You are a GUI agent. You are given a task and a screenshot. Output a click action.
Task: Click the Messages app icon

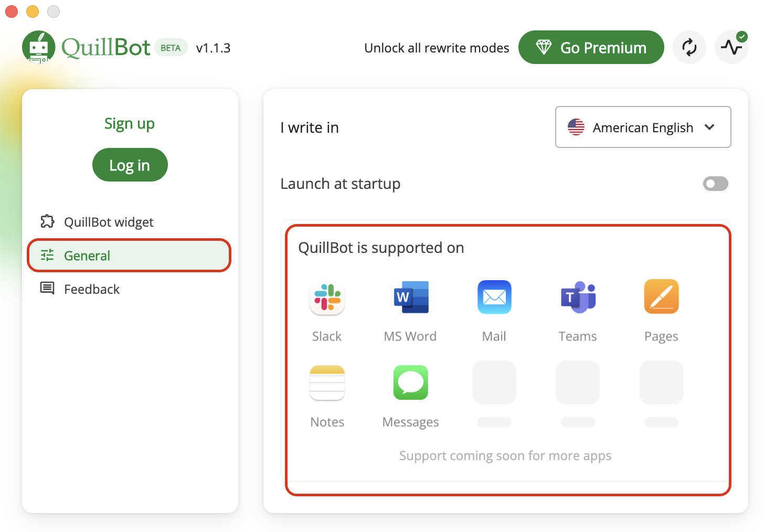(411, 382)
